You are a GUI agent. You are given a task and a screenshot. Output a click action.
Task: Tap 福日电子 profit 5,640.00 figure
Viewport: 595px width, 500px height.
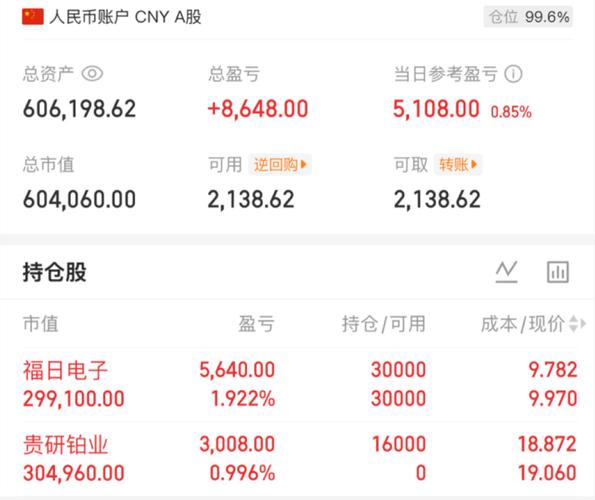(x=237, y=369)
